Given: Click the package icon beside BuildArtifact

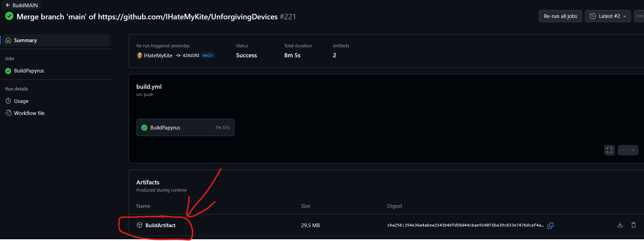Looking at the screenshot, I should tap(140, 225).
